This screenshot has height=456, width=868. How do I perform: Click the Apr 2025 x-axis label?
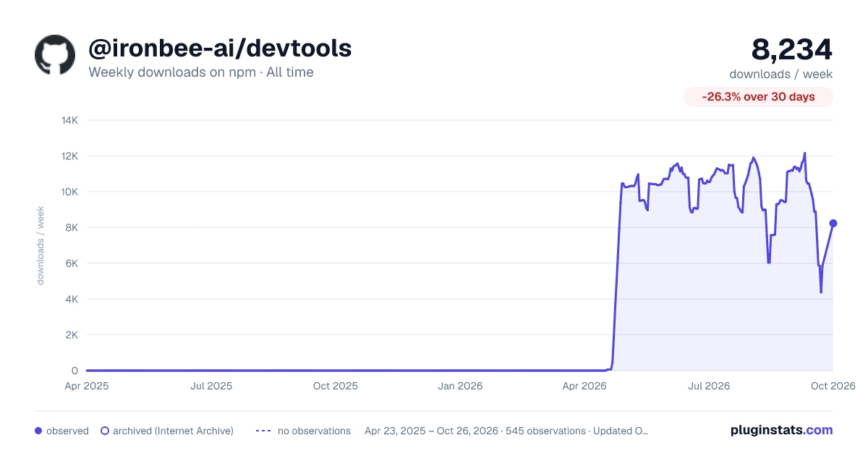87,386
